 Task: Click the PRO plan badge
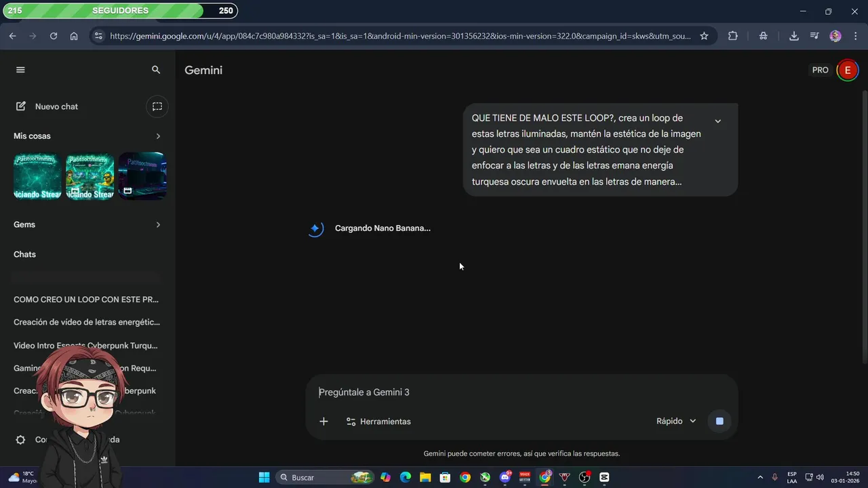[x=821, y=70]
